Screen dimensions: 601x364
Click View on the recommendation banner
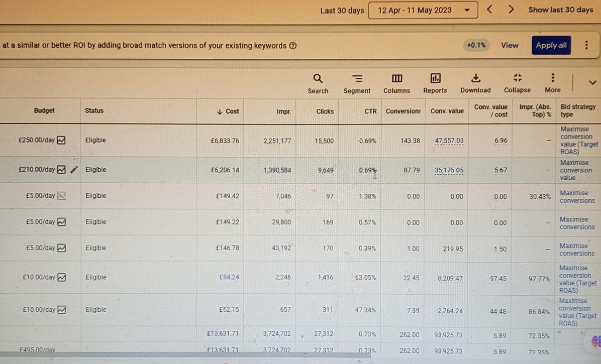pyautogui.click(x=510, y=45)
